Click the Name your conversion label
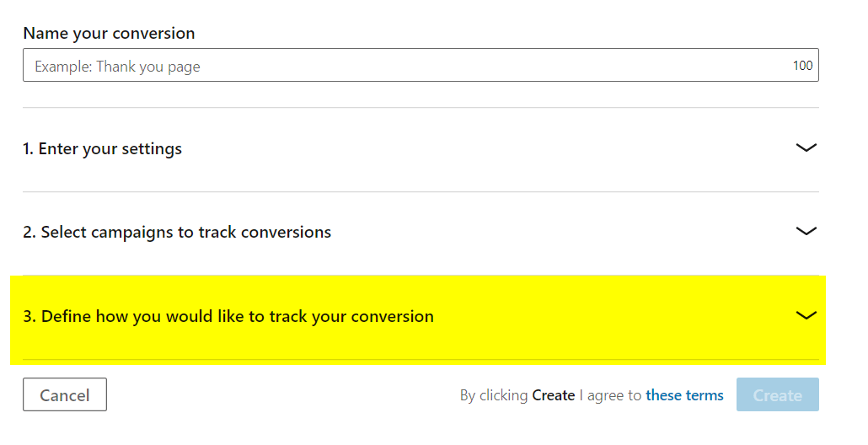 pos(109,34)
